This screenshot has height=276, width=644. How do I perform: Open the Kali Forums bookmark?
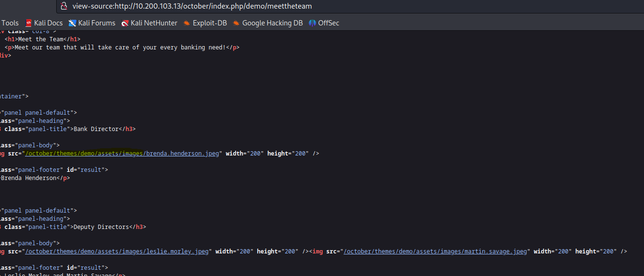tap(92, 23)
